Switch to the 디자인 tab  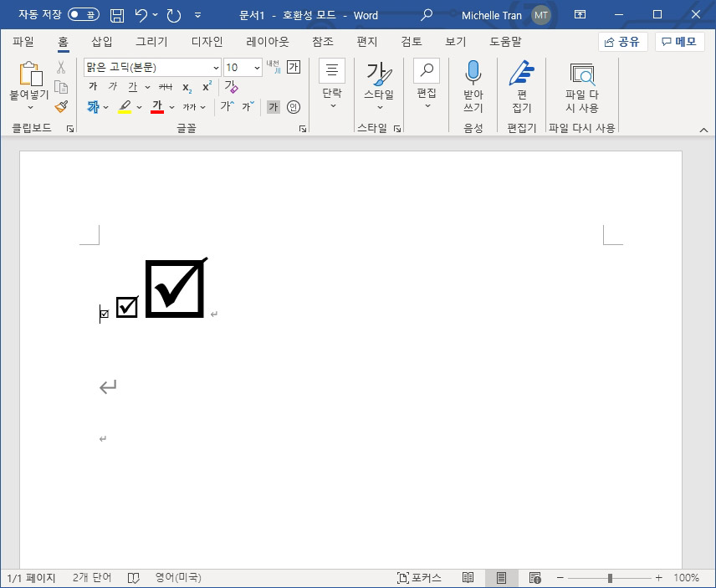pyautogui.click(x=207, y=42)
